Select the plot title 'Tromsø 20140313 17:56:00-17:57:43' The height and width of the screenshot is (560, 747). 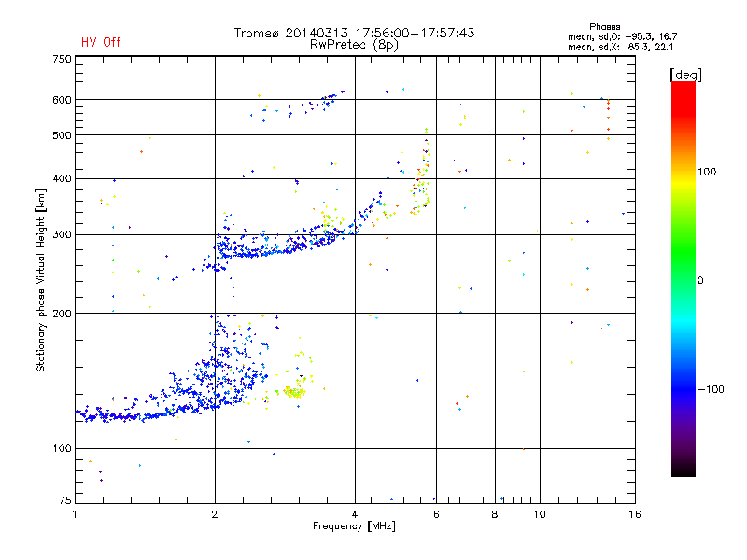pos(354,33)
